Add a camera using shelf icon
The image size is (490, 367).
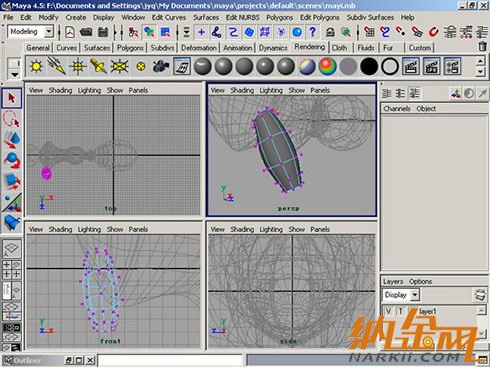click(161, 66)
